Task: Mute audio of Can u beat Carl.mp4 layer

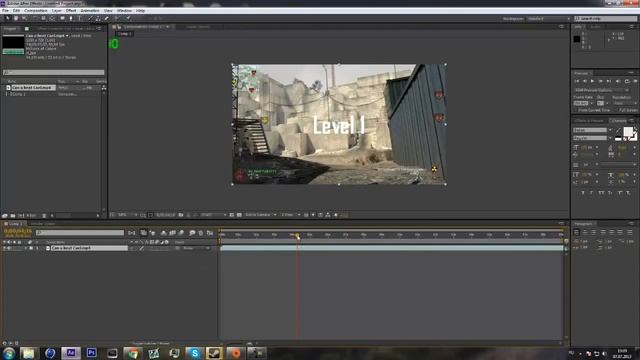Action: [x=9, y=248]
